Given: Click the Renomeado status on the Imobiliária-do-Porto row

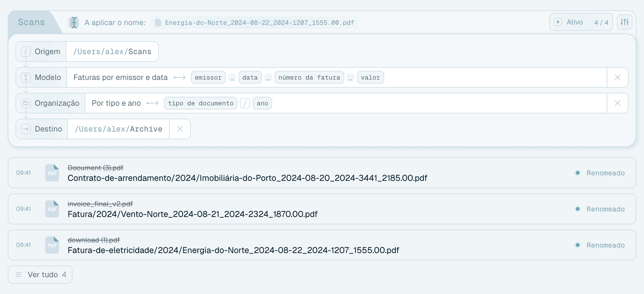Looking at the screenshot, I should pos(600,173).
